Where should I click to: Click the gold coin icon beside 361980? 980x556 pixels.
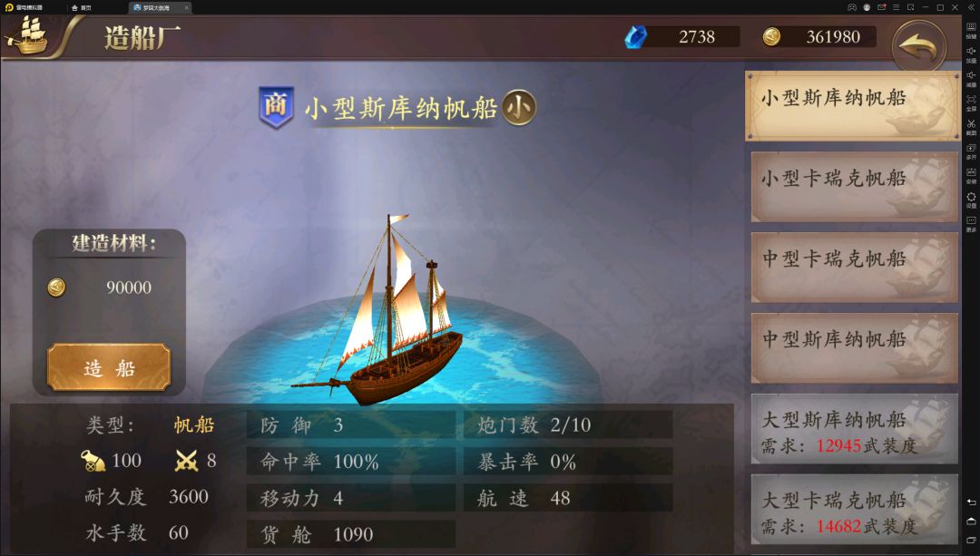tap(771, 37)
